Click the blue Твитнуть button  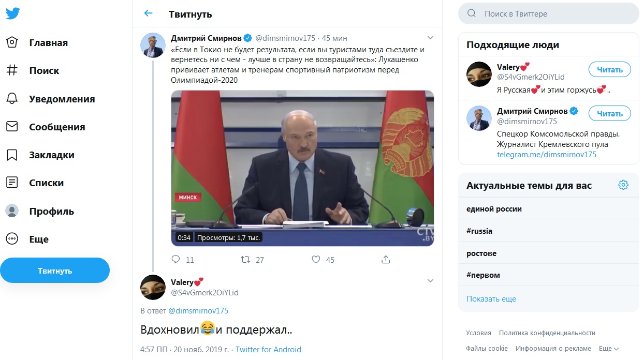click(x=55, y=271)
